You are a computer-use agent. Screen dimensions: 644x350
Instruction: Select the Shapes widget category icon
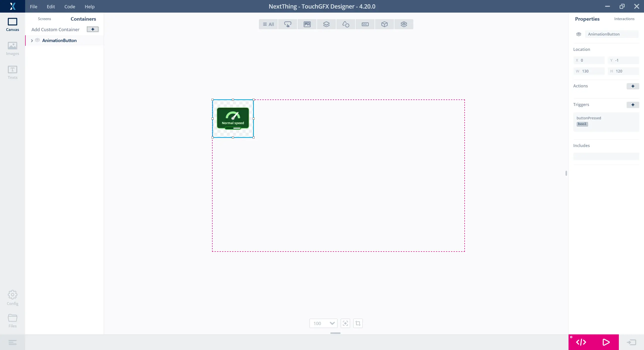[346, 24]
